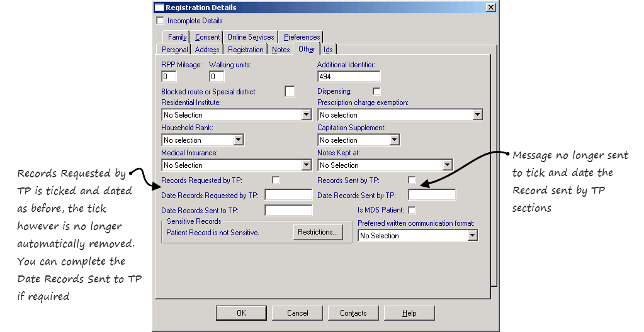
Task: Enable the Dispensing checkbox
Action: pyautogui.click(x=377, y=92)
